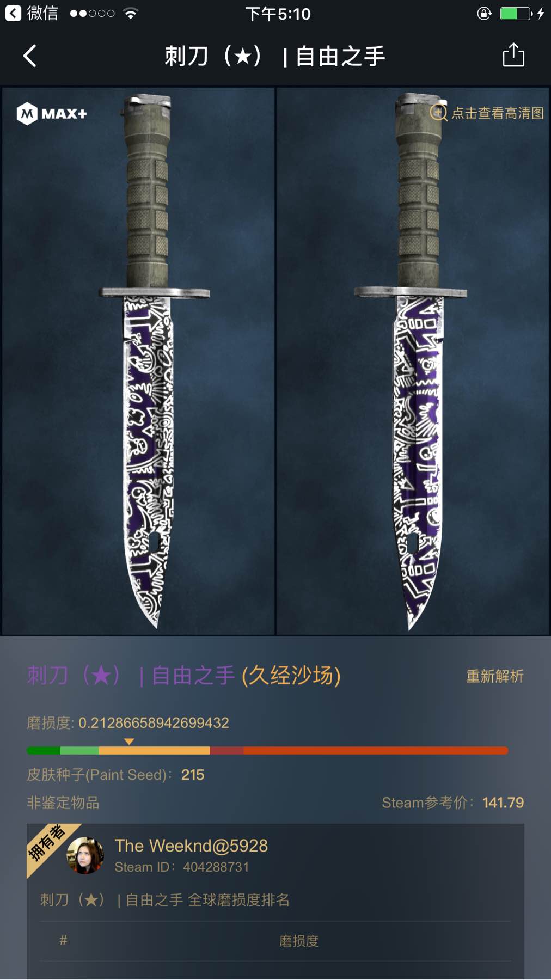Viewport: 551px width, 980px height.
Task: Open the left bayonet preview image
Action: pyautogui.click(x=138, y=362)
